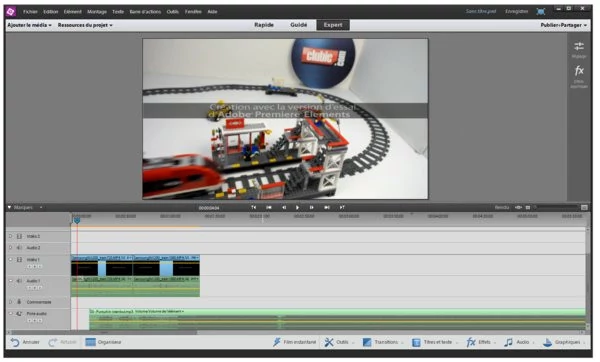Switch to the Guidé mode tab
Image resolution: width=600 pixels, height=362 pixels.
point(298,25)
